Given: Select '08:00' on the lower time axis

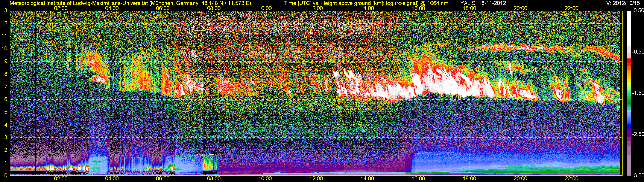Looking at the screenshot, I should click(x=214, y=179).
